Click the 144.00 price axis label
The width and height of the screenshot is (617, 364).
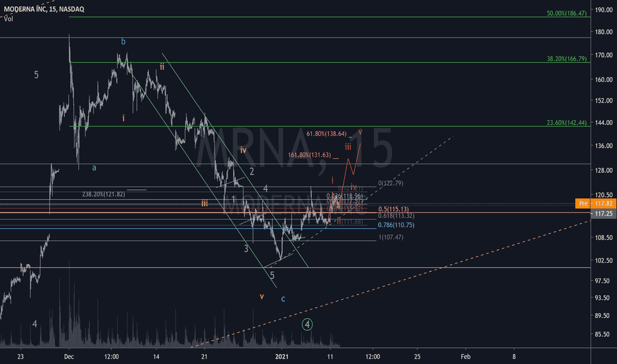coord(604,122)
